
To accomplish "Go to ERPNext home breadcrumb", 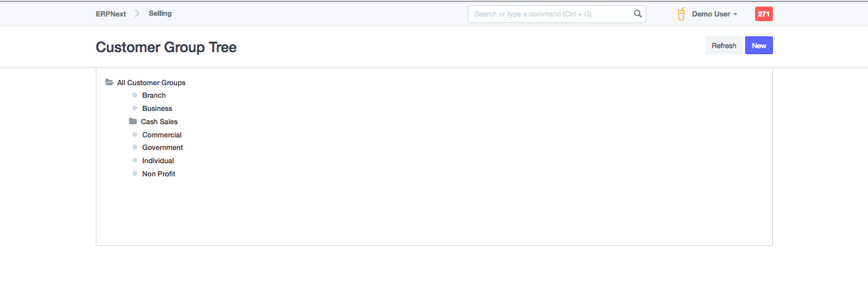I will point(111,13).
